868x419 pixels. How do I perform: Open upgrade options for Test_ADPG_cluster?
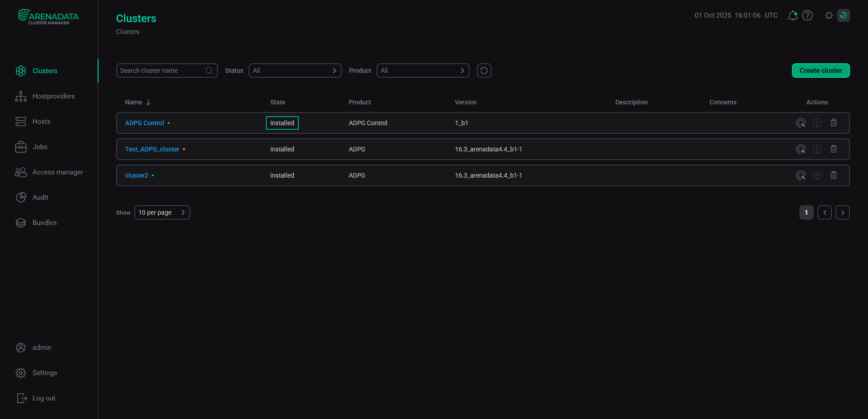click(x=817, y=149)
